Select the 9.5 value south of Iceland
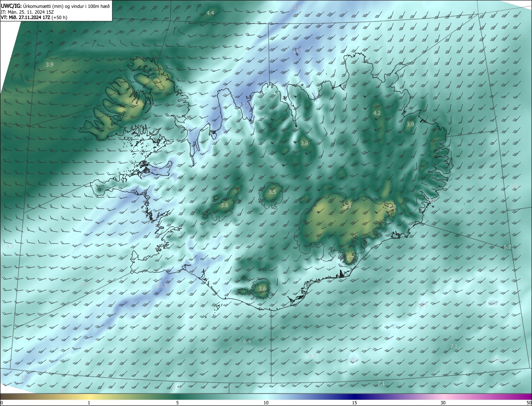Screen dimensions: 532x406 312,356
